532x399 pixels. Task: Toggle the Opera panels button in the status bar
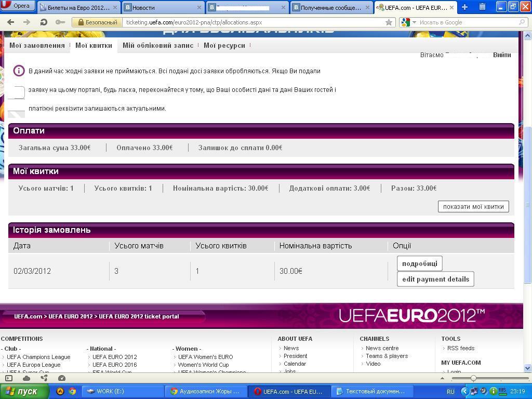[x=9, y=378]
